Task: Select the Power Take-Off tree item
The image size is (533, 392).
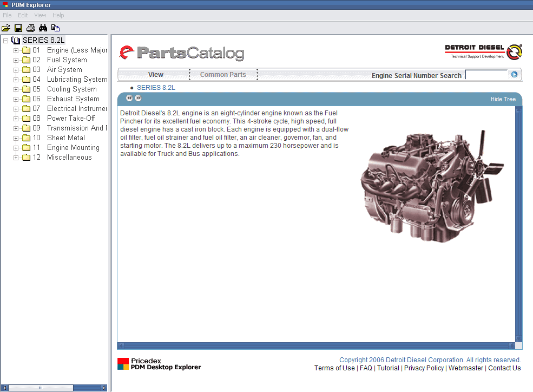Action: point(71,119)
